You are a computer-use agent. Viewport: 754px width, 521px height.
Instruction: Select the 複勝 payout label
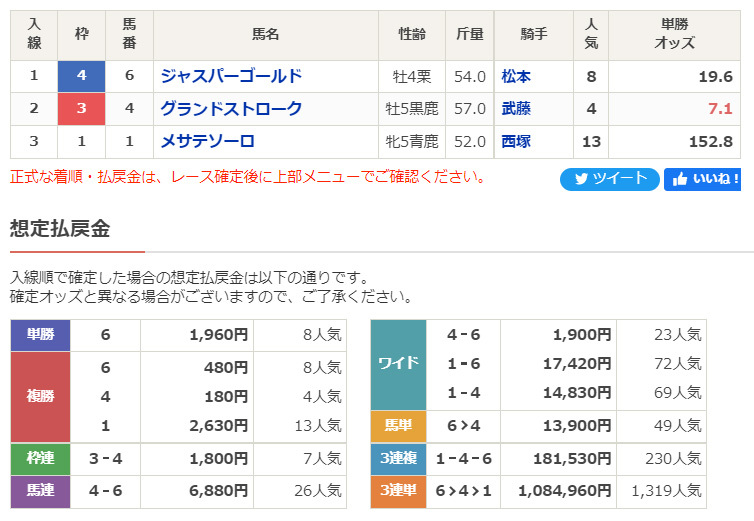pos(40,396)
